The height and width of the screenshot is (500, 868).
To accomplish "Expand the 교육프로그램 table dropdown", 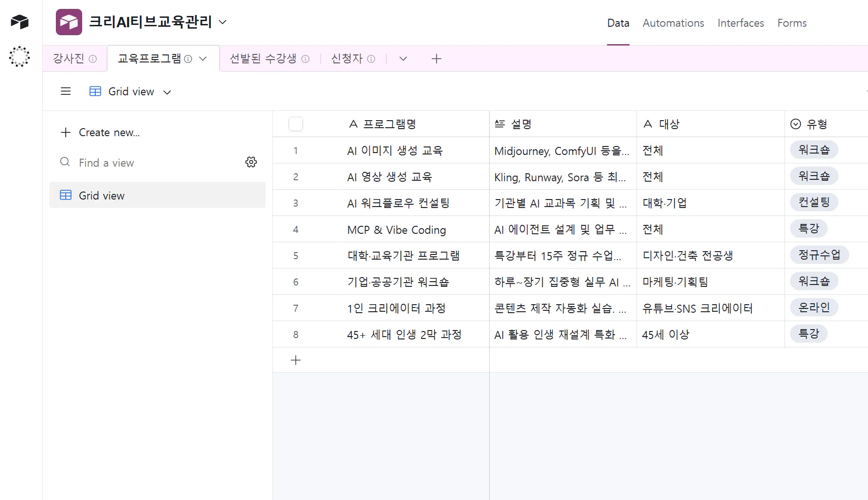I will point(203,59).
